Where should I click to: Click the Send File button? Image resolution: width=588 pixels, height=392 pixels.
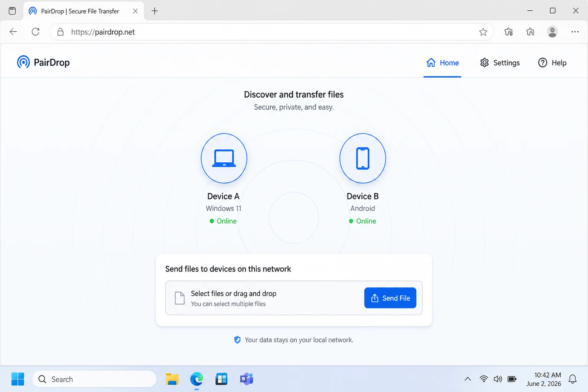pos(390,298)
